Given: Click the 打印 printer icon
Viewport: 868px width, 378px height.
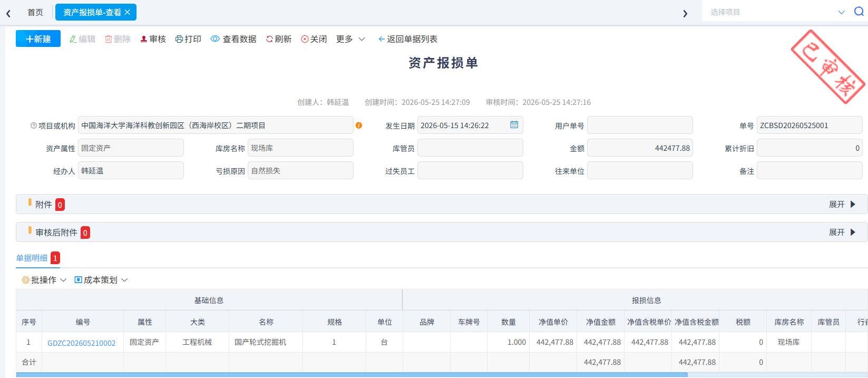Looking at the screenshot, I should (x=179, y=39).
